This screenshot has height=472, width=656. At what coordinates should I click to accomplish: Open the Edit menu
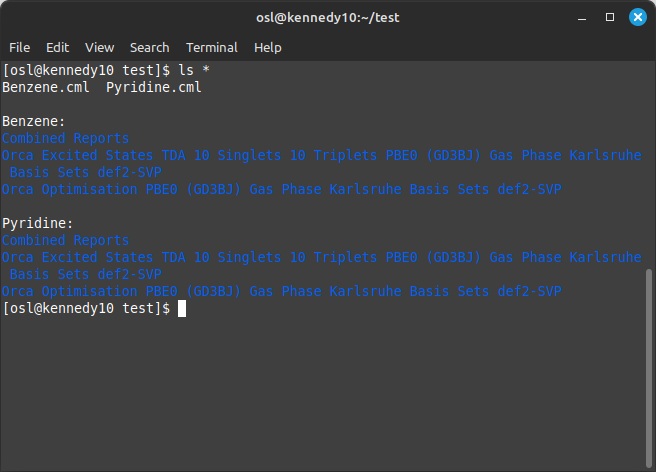[57, 48]
